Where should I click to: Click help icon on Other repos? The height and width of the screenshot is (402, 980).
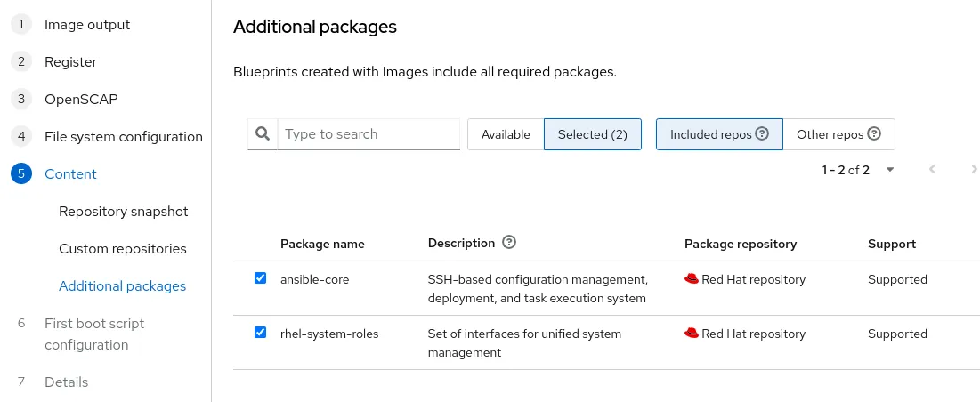click(874, 134)
